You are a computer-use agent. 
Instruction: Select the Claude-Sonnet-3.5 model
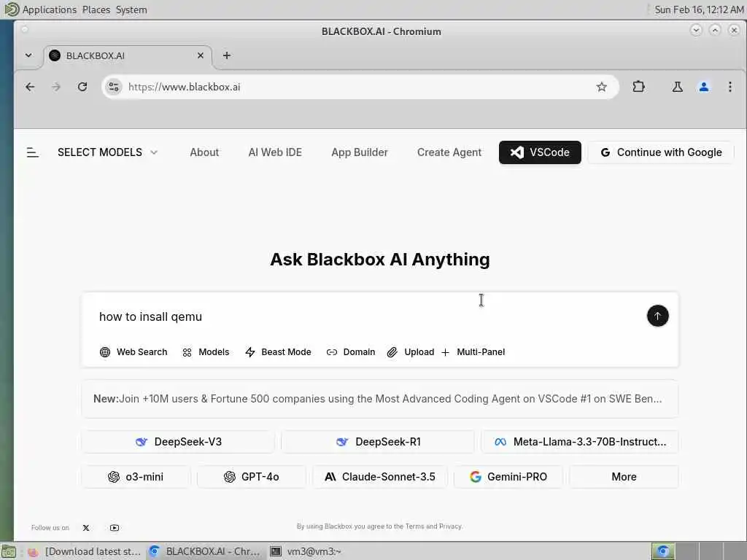[379, 477]
